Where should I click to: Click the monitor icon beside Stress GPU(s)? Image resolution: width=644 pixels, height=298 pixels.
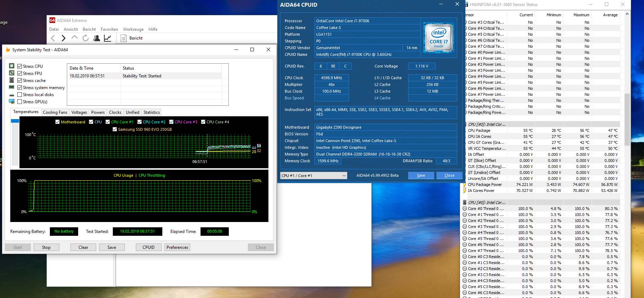(x=12, y=101)
